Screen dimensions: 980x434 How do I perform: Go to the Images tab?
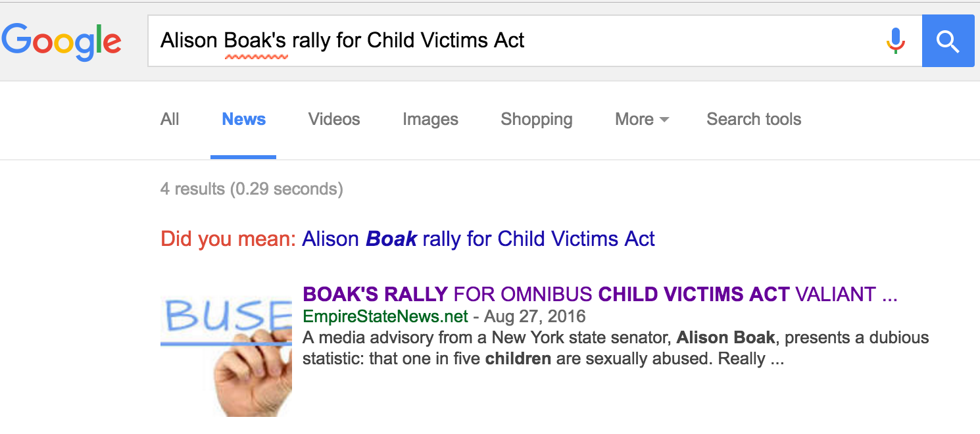tap(430, 119)
